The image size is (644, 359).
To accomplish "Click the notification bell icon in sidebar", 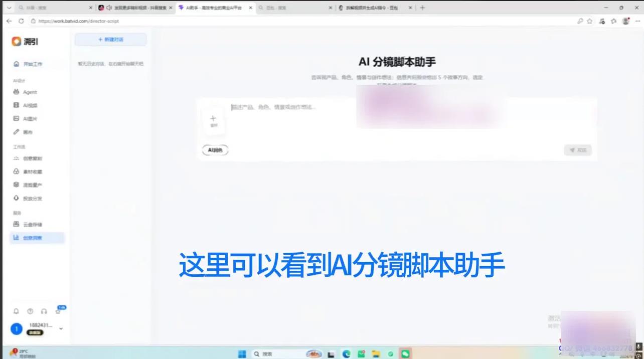I will coord(16,311).
